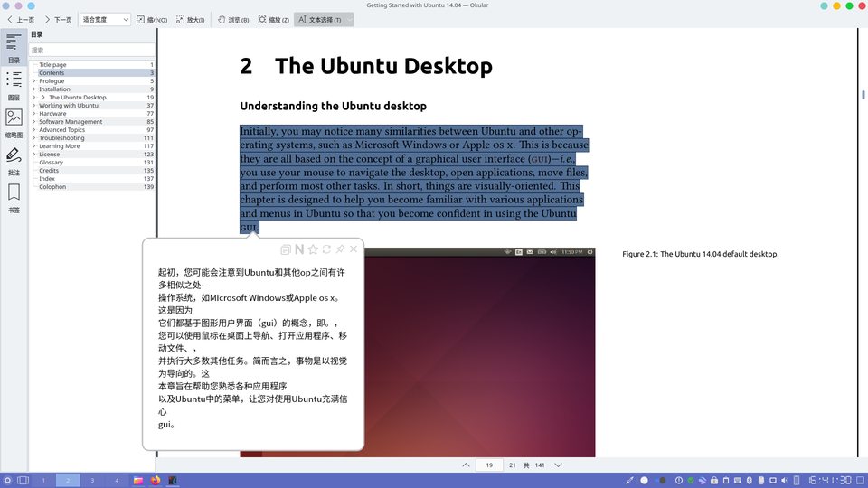Click the zoom in (放大) button
Image resolution: width=868 pixels, height=488 pixels.
(x=191, y=19)
